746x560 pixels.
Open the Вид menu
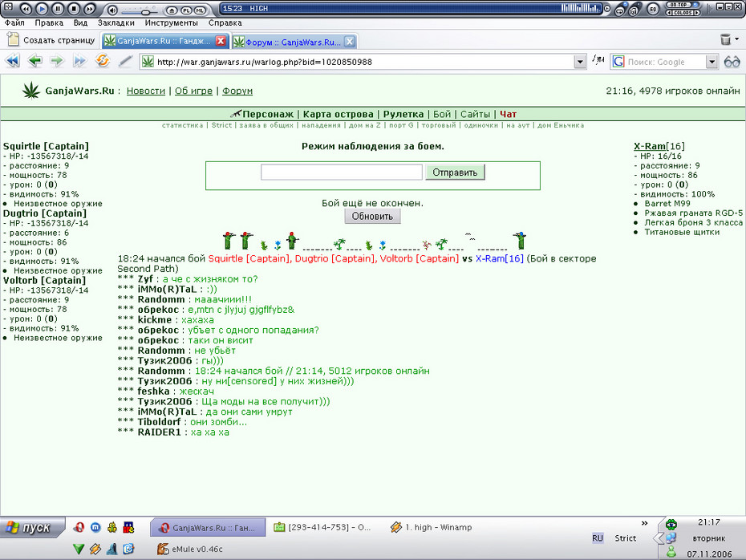(x=80, y=22)
